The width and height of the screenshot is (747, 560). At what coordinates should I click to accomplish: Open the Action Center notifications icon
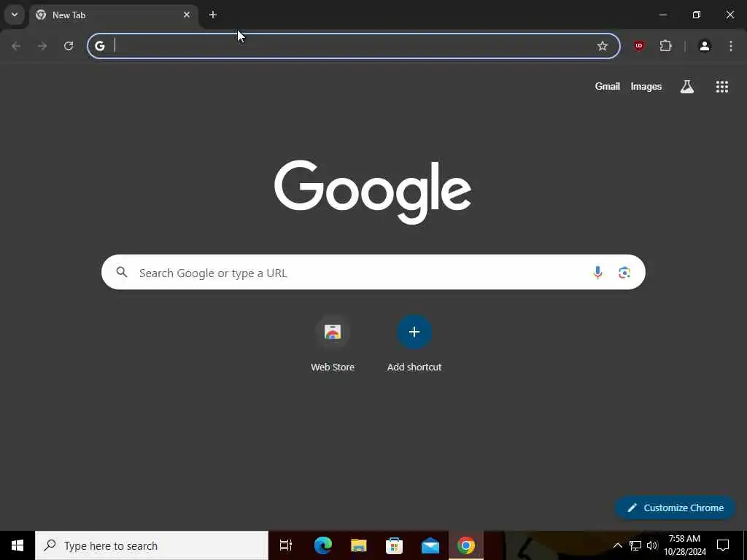[x=723, y=545]
